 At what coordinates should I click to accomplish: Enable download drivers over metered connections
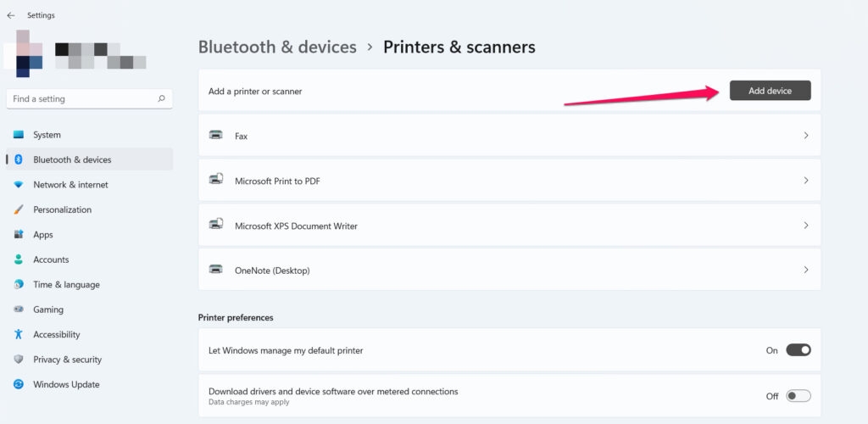[x=798, y=396]
